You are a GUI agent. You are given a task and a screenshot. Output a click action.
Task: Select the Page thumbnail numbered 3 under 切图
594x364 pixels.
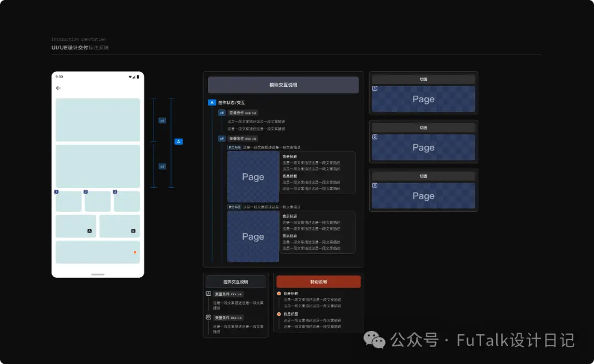[x=424, y=196]
